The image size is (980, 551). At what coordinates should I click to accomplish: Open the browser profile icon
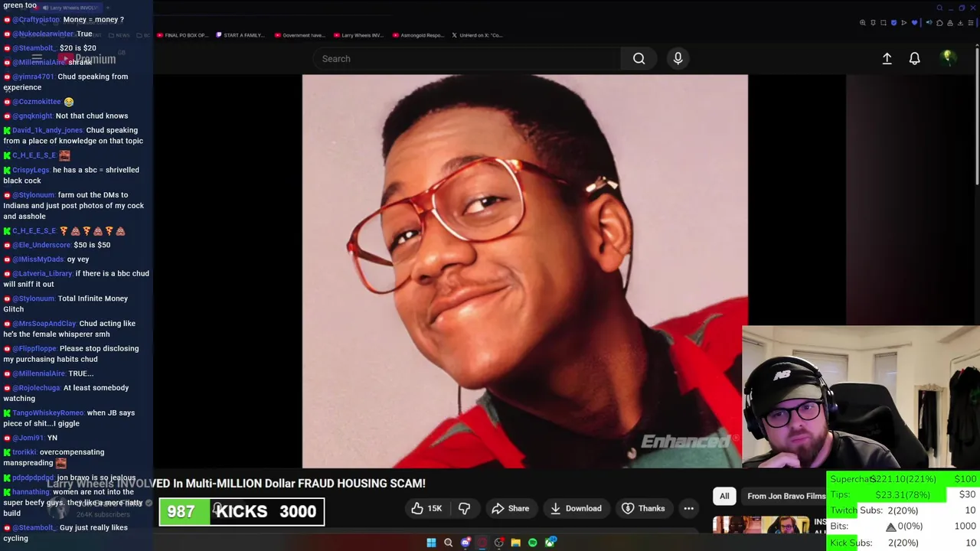pyautogui.click(x=950, y=23)
